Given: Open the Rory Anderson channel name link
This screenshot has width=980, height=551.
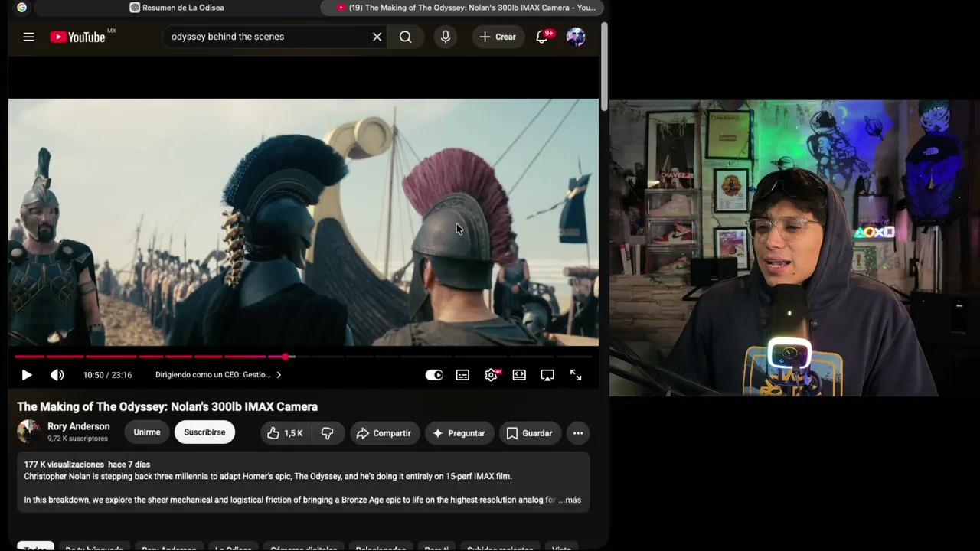Looking at the screenshot, I should tap(79, 426).
